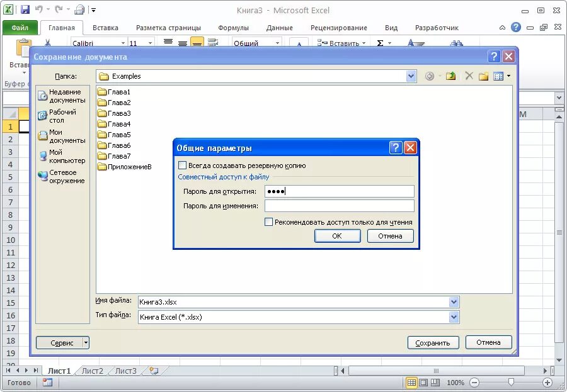Open Excel Help question mark icon

click(515, 28)
